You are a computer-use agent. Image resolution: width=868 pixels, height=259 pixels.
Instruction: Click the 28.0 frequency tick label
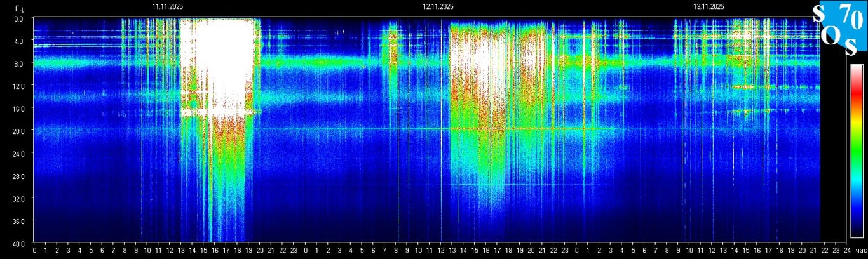19,176
